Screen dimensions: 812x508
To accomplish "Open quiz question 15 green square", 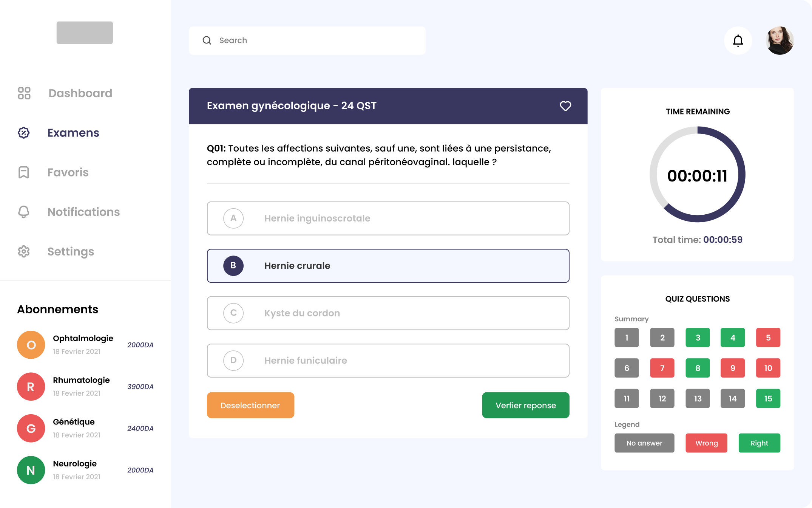I will (768, 398).
